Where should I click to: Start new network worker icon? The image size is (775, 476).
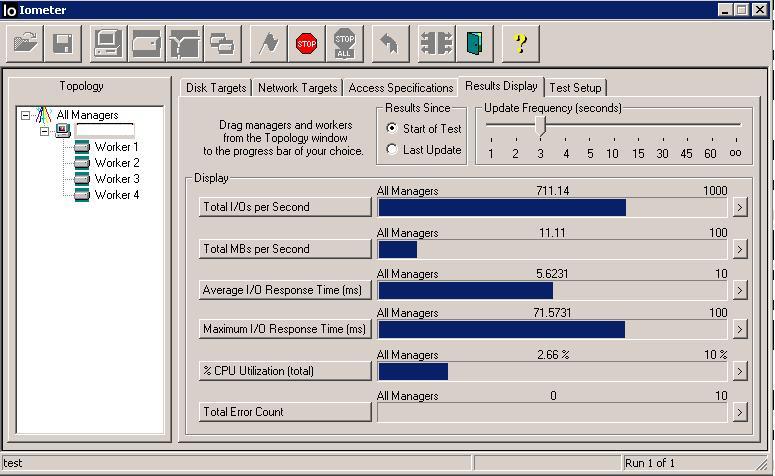[x=184, y=44]
